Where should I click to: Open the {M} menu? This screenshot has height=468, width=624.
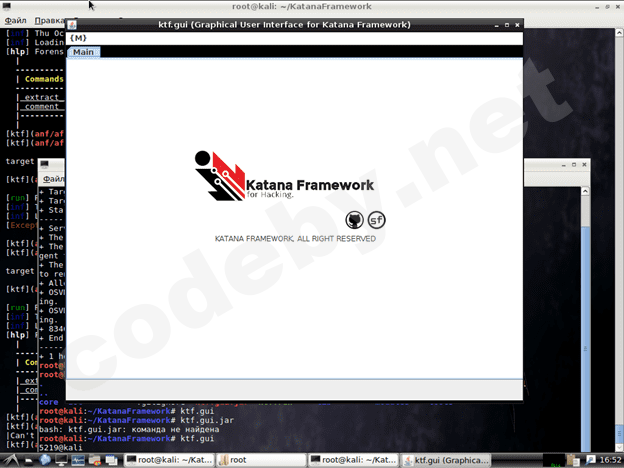[x=78, y=38]
